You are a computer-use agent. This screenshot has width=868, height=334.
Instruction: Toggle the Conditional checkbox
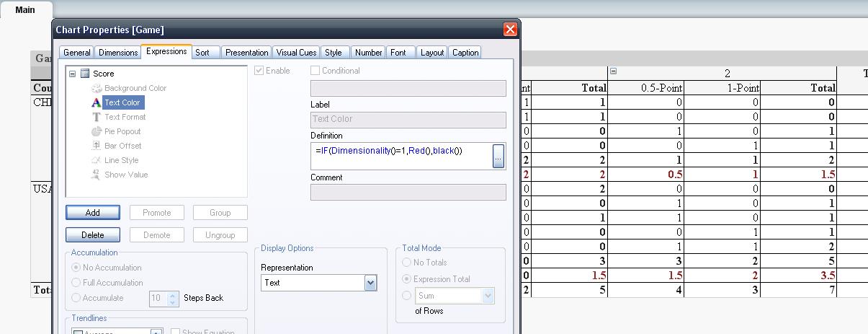click(315, 71)
